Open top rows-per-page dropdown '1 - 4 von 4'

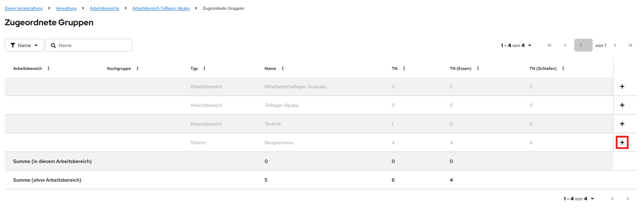pyautogui.click(x=516, y=45)
